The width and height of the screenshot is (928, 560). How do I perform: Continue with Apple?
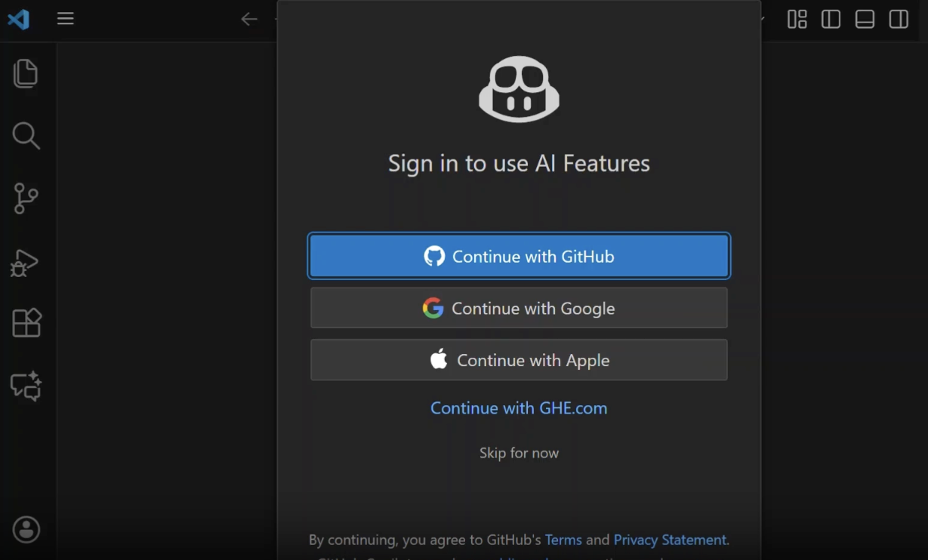pyautogui.click(x=519, y=360)
